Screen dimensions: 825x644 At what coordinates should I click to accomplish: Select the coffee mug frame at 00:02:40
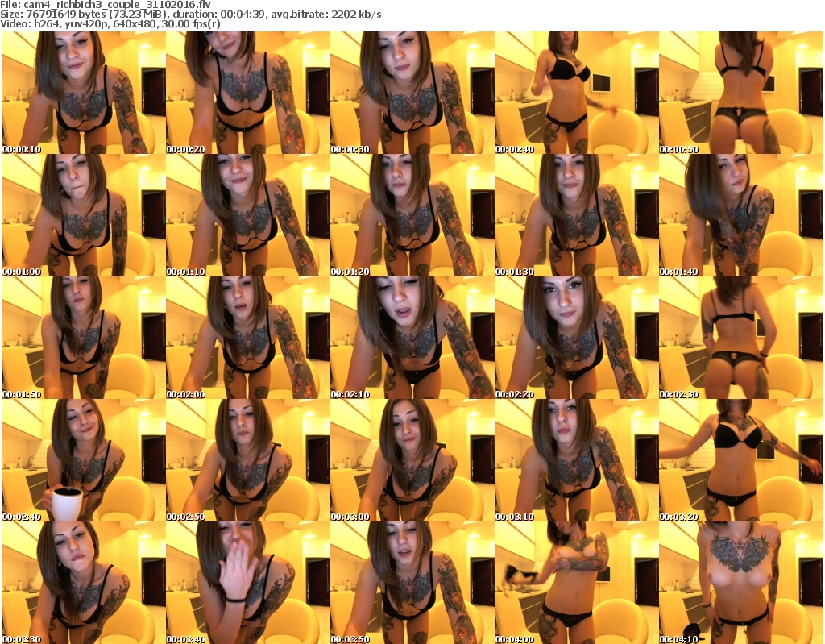click(x=83, y=460)
